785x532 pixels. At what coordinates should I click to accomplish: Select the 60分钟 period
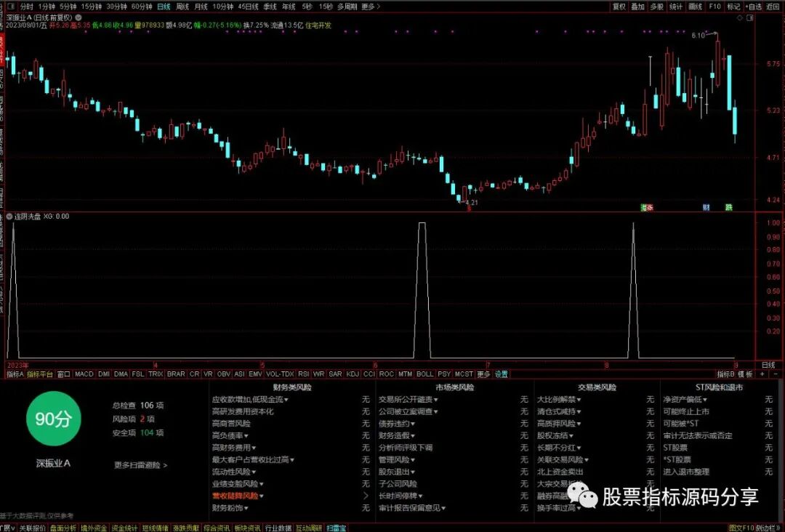(x=142, y=7)
